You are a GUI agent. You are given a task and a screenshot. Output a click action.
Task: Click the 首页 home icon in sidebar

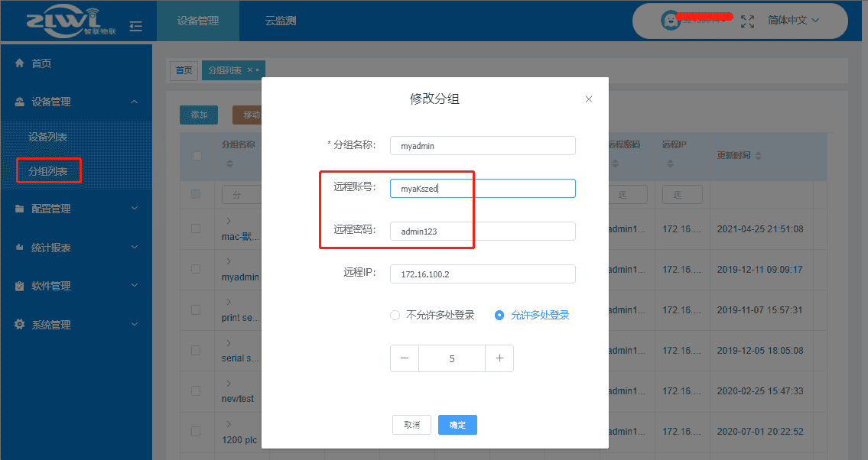20,63
